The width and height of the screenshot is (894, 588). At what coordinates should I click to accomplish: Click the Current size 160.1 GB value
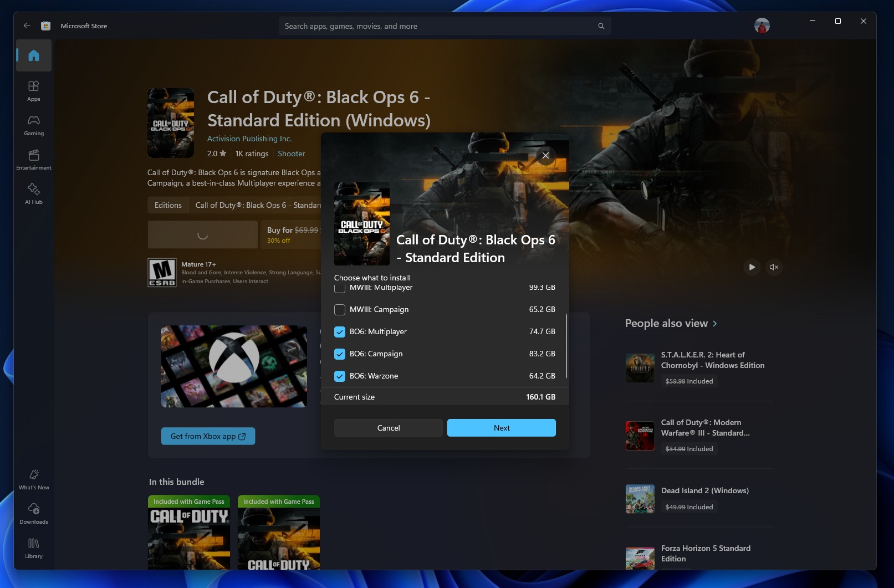tap(540, 397)
